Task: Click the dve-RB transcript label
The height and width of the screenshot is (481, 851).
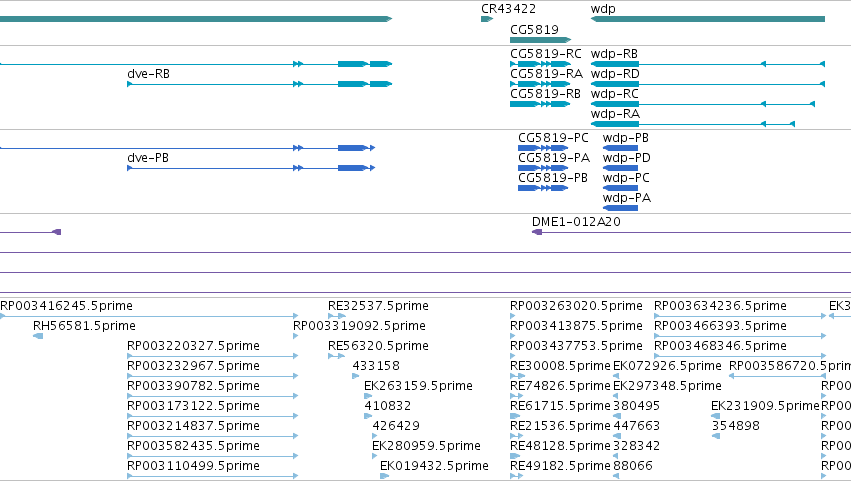Action: pos(148,74)
